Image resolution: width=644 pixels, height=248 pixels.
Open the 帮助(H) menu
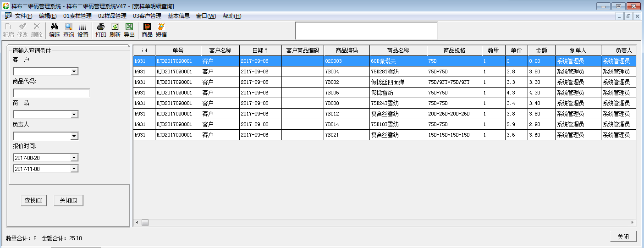(232, 16)
